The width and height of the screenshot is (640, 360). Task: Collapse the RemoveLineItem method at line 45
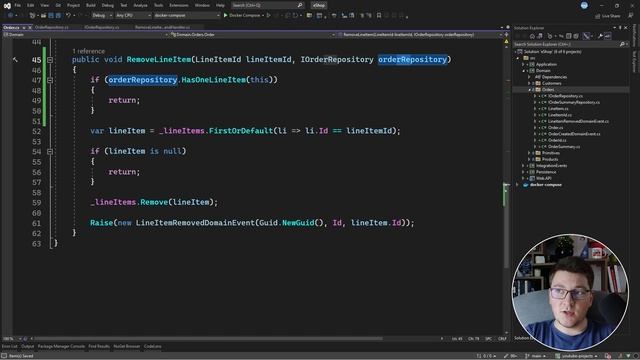(x=50, y=60)
